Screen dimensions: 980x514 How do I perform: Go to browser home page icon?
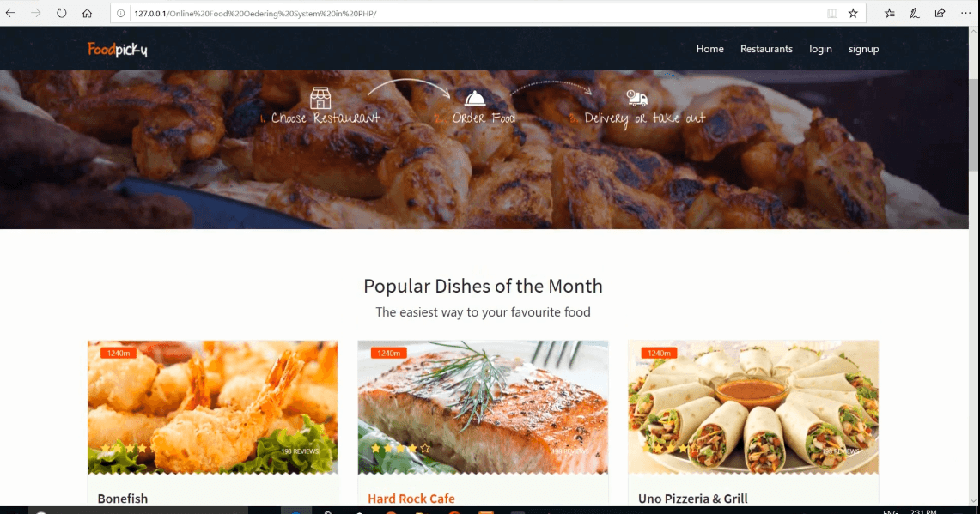pyautogui.click(x=87, y=13)
